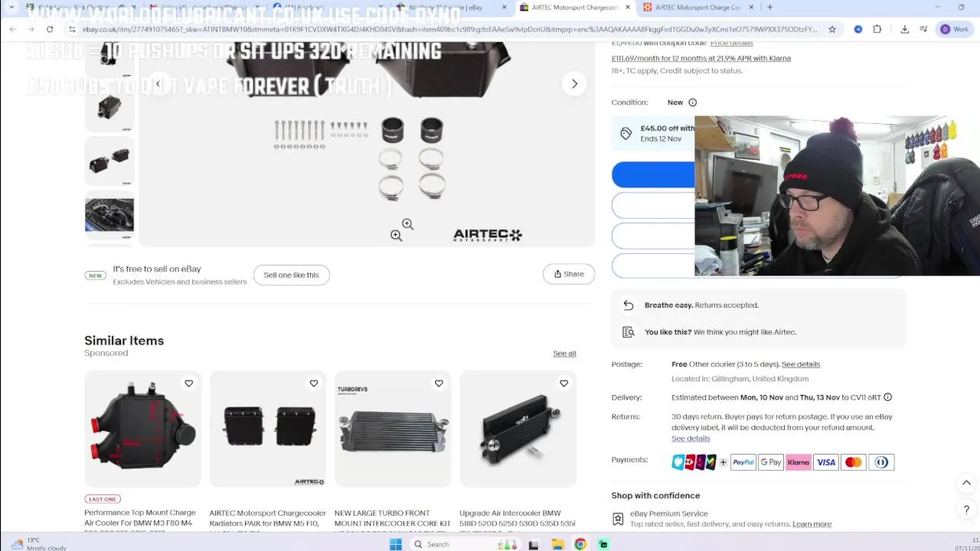Image resolution: width=980 pixels, height=551 pixels.
Task: Open the Performance Top Mount Charge Cooler image
Action: click(143, 429)
